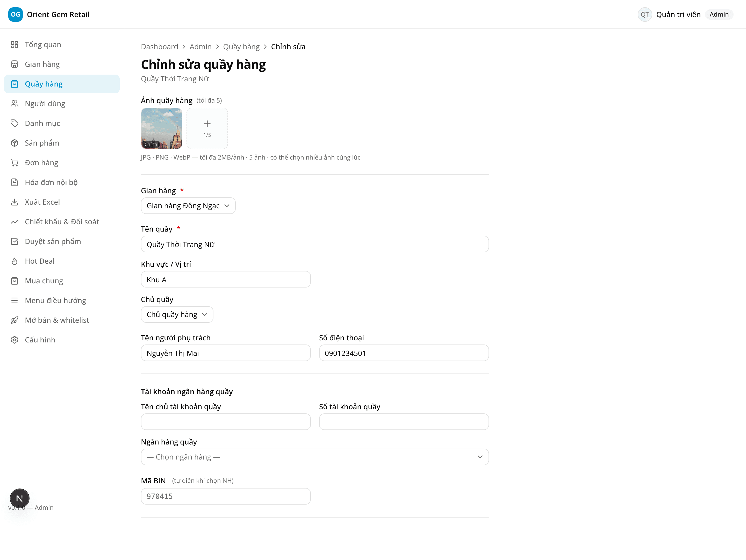The image size is (746, 560).
Task: Open Tổng quan in the sidebar
Action: coord(62,45)
